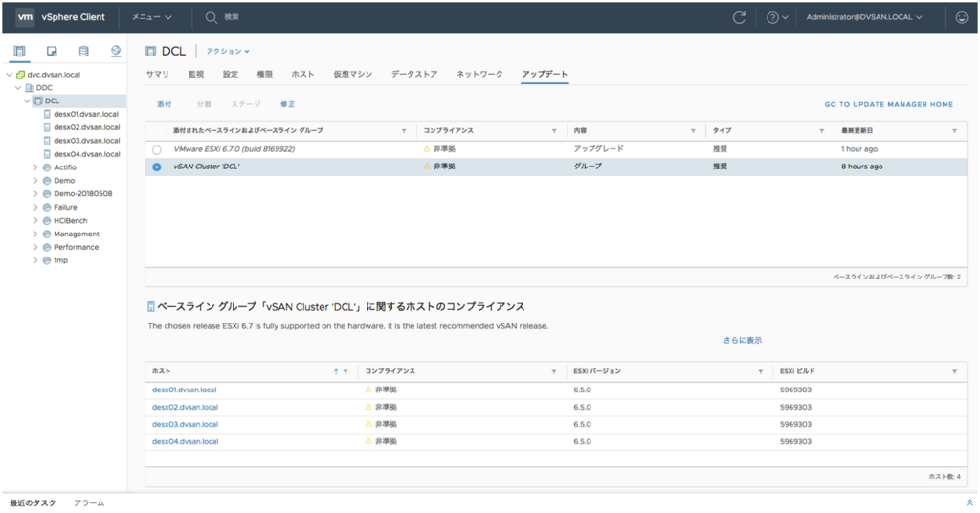Sort ascending arrow on ホスト column

[x=336, y=371]
